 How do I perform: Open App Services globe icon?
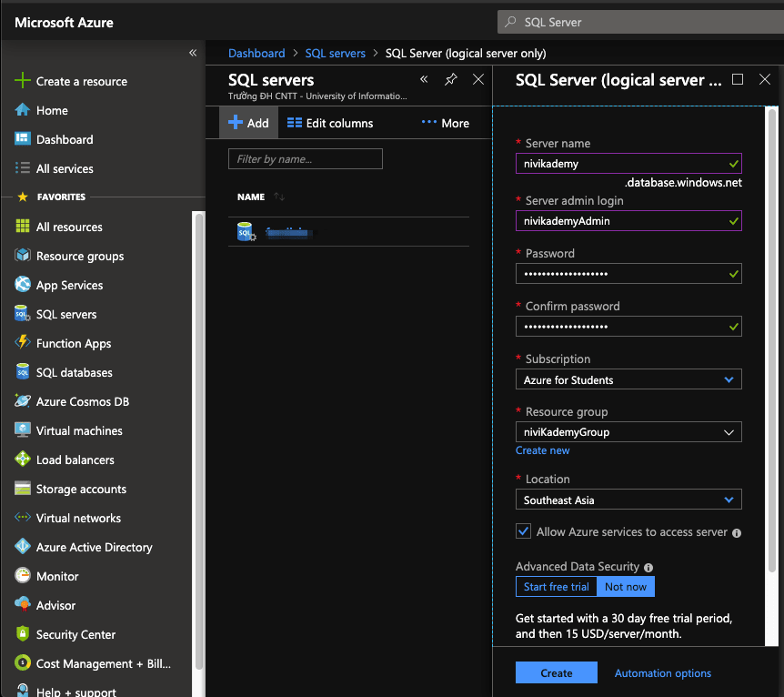pos(23,284)
